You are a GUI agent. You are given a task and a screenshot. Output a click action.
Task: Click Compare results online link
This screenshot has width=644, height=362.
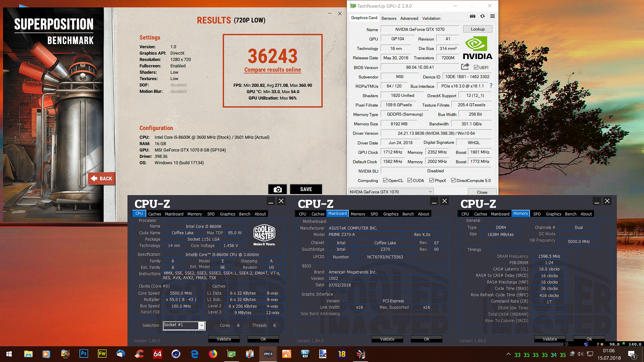tap(272, 70)
